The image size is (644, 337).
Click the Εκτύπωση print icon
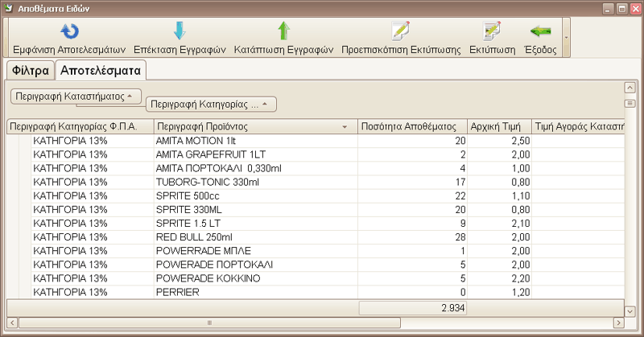coord(492,31)
